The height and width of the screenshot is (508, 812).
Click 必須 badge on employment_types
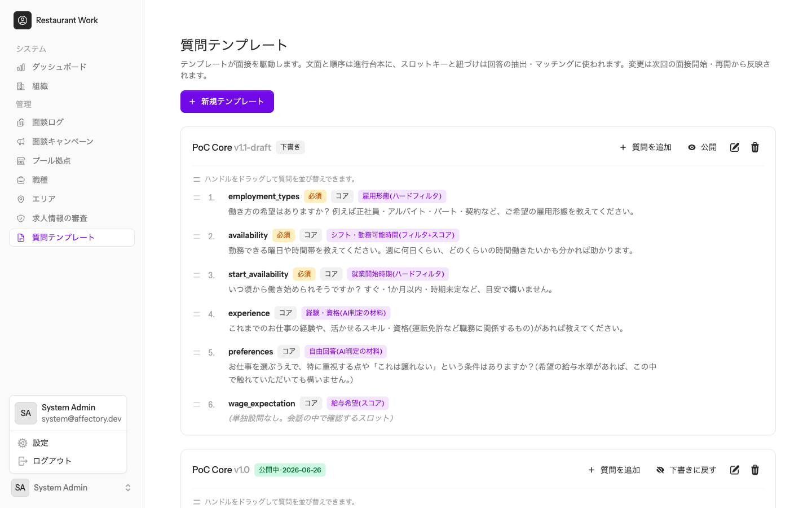[315, 196]
